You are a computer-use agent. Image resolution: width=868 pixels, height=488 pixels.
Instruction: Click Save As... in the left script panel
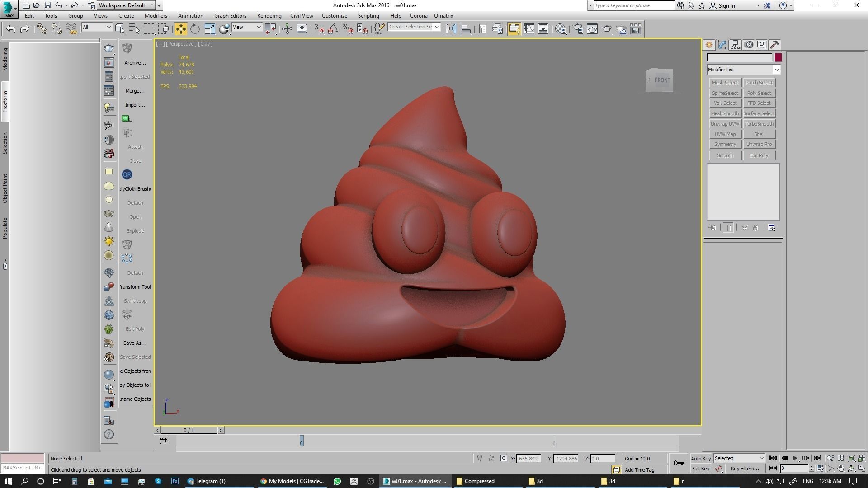pos(135,343)
